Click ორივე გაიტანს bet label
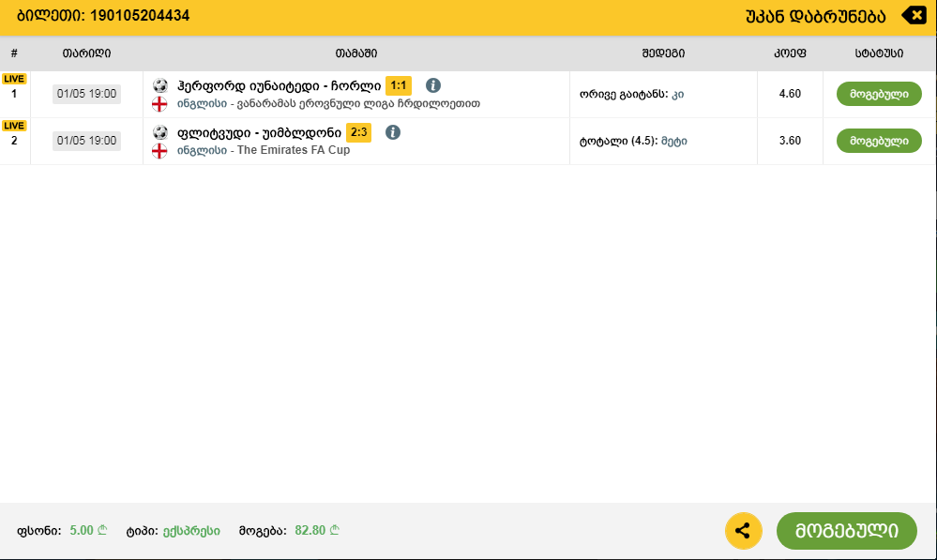937x560 pixels. pyautogui.click(x=624, y=94)
